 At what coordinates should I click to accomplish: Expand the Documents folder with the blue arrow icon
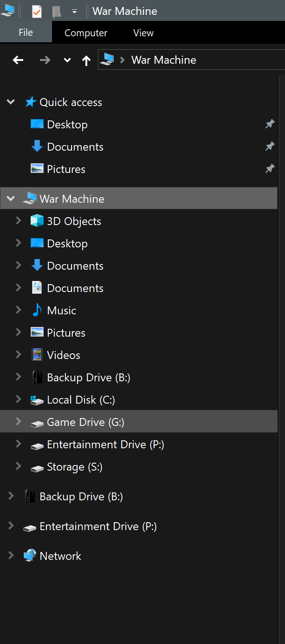19,265
